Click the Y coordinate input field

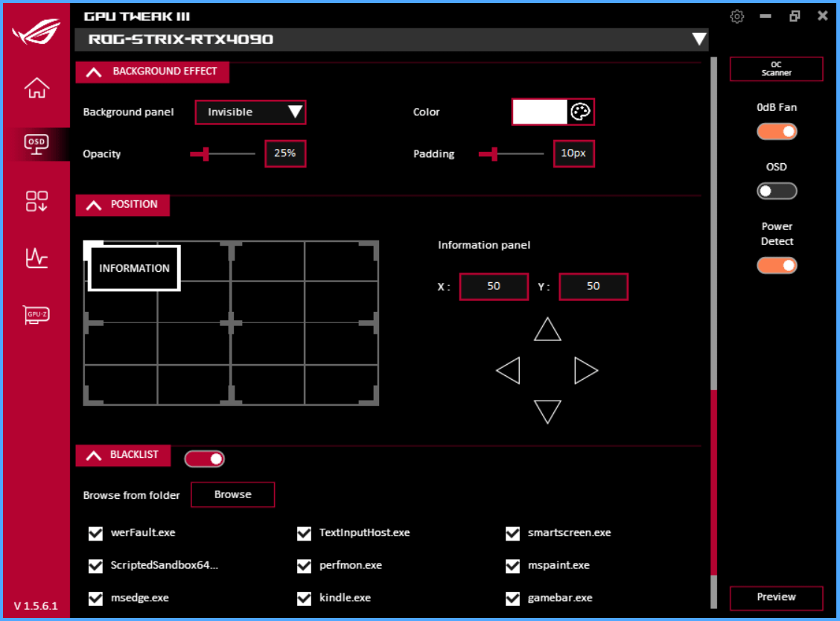594,286
